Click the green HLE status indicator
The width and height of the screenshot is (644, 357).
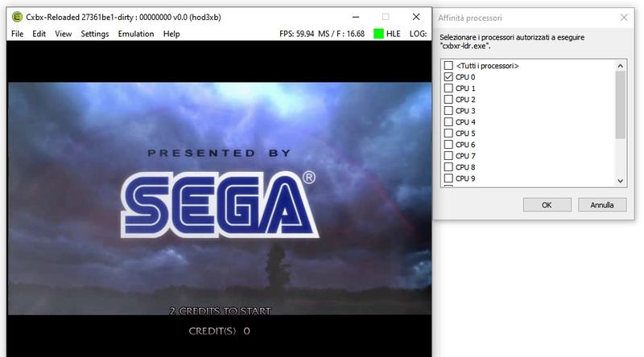click(378, 34)
